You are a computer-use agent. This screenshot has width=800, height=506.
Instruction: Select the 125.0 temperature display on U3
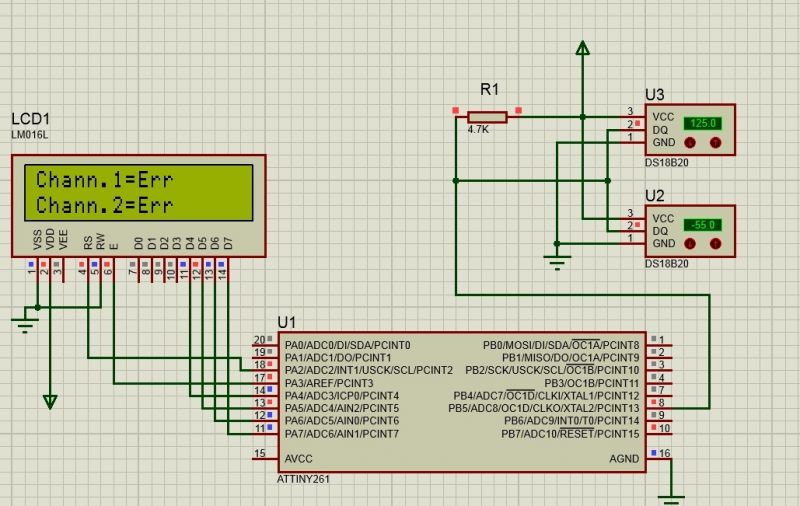pyautogui.click(x=701, y=123)
